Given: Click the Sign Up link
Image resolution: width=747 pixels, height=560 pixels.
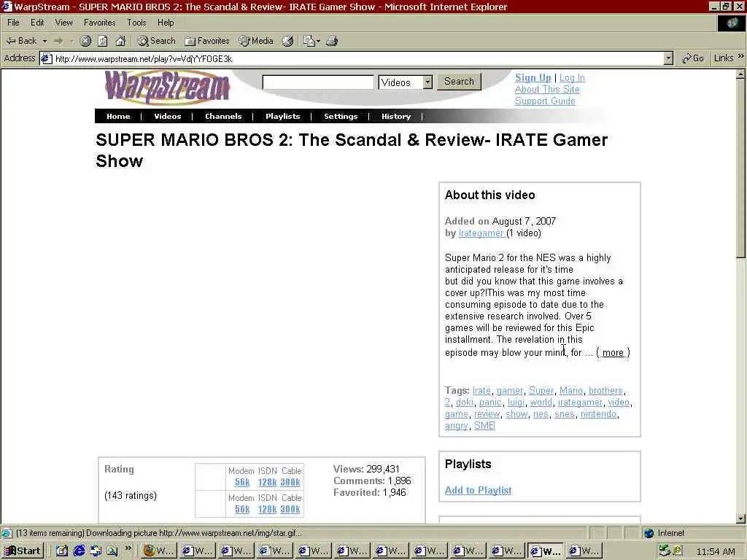Looking at the screenshot, I should (533, 77).
